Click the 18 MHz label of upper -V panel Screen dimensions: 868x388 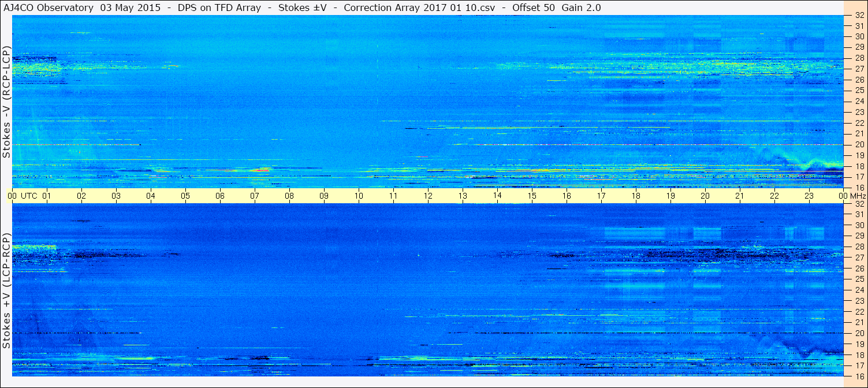click(x=859, y=166)
